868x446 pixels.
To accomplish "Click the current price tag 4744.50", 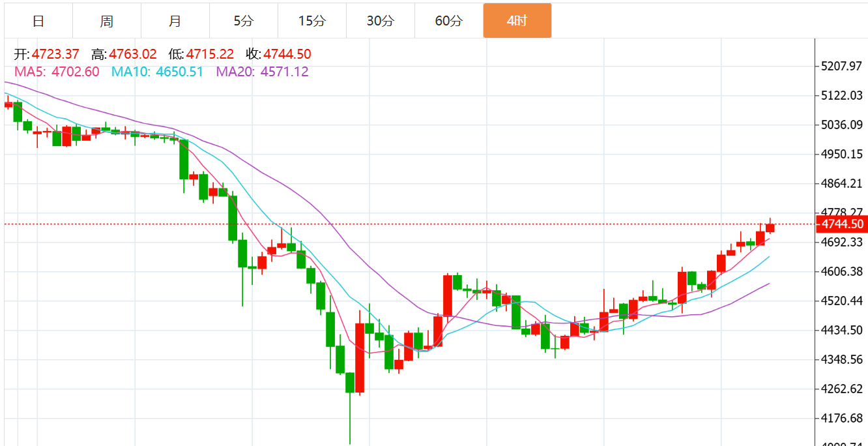I will pos(843,224).
